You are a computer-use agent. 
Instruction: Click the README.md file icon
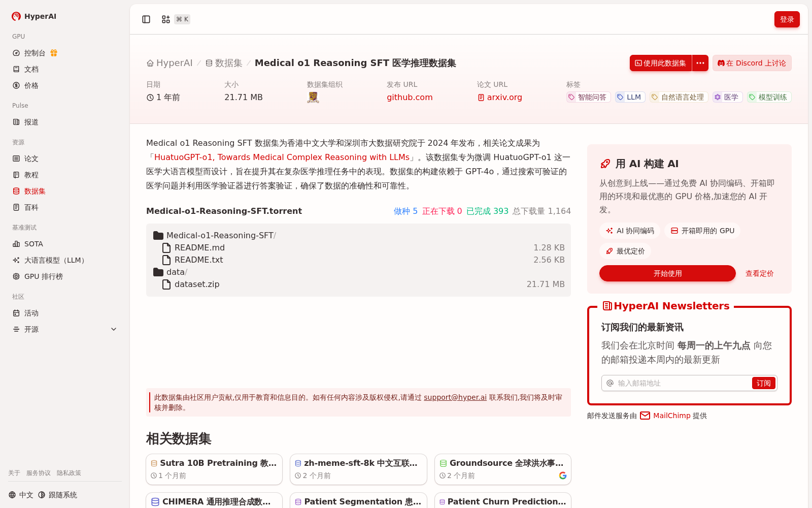[x=166, y=248]
